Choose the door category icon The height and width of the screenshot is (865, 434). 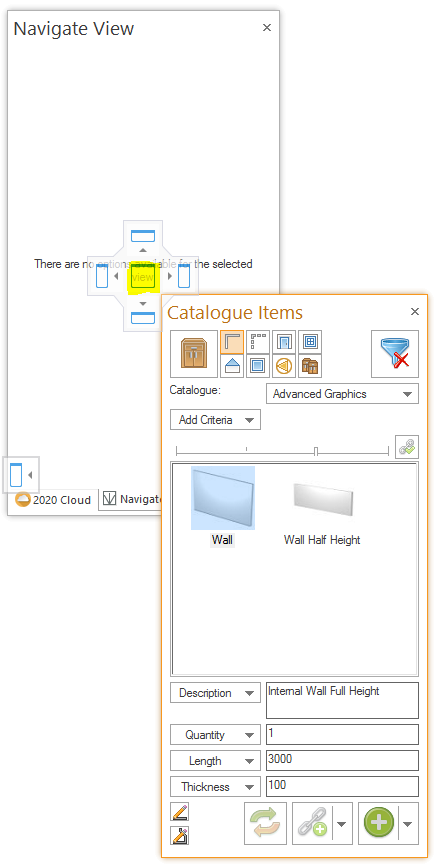click(x=284, y=342)
